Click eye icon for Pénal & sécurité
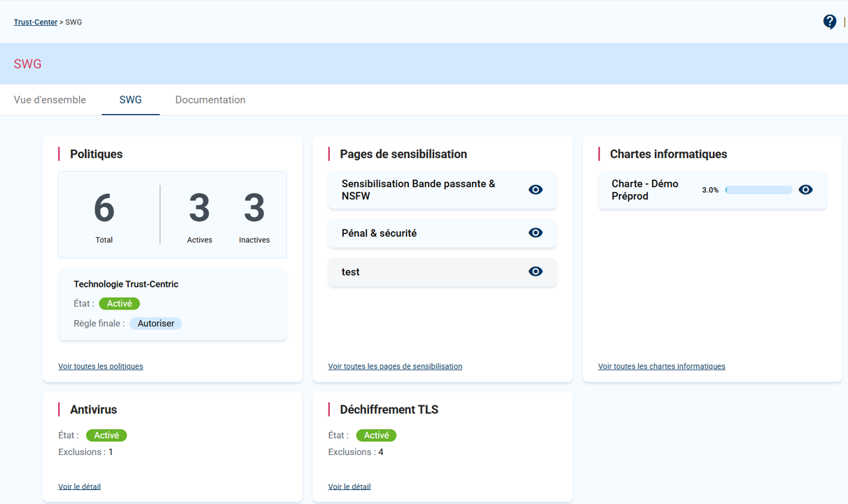 point(535,233)
